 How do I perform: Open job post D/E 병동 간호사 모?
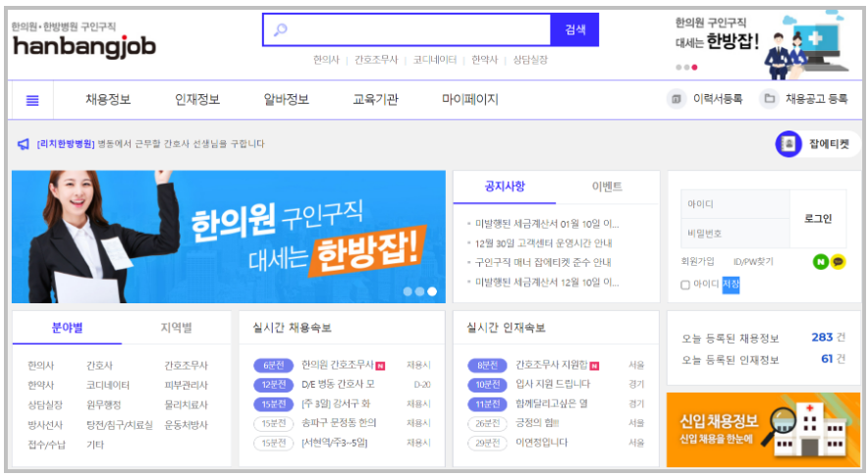338,384
